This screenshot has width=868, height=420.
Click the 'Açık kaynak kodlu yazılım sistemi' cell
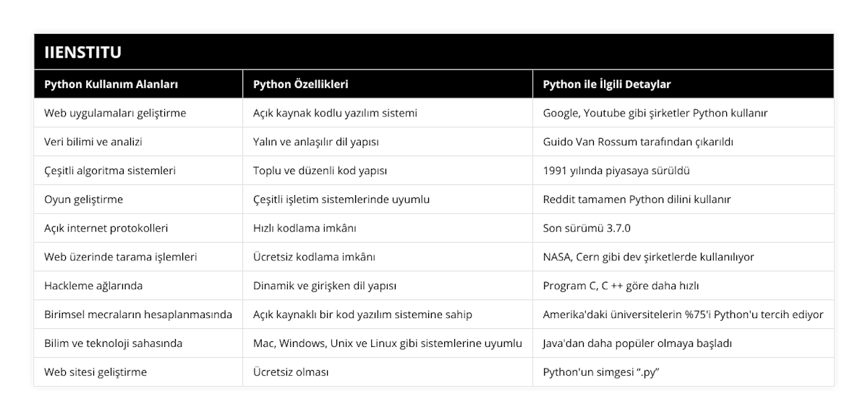(x=335, y=113)
